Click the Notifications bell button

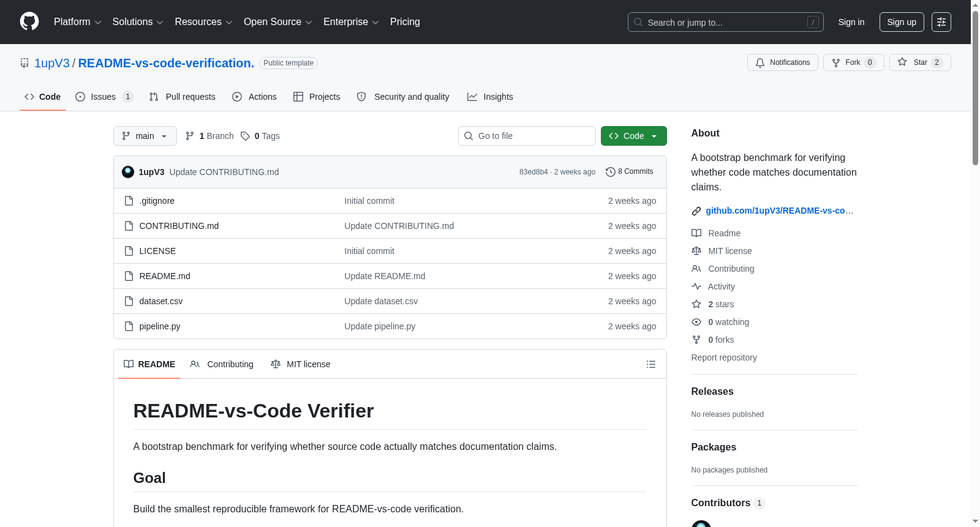782,62
